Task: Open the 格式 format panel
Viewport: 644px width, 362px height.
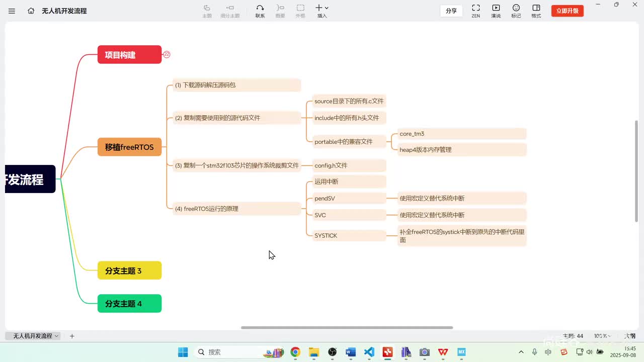Action: click(x=536, y=11)
